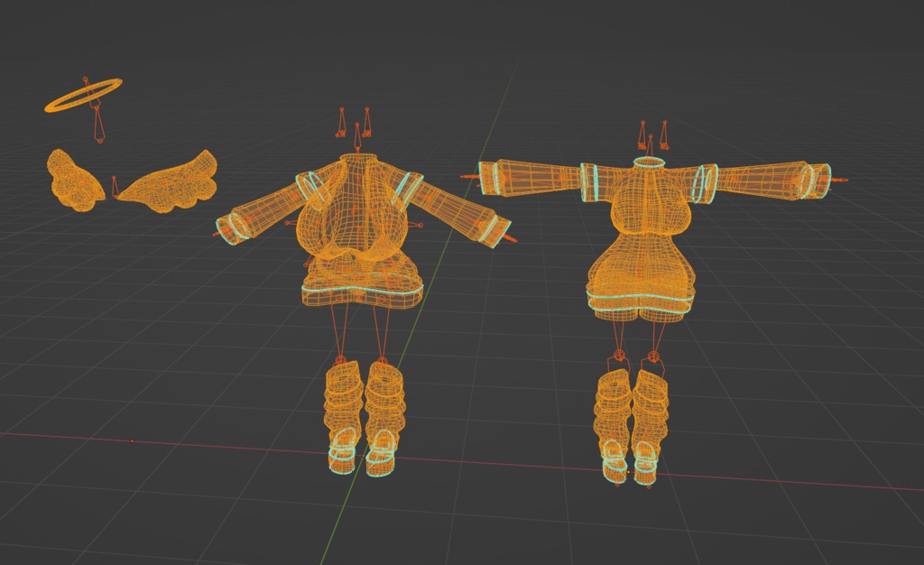Click the neck collar ring of the back outfit

pos(648,162)
